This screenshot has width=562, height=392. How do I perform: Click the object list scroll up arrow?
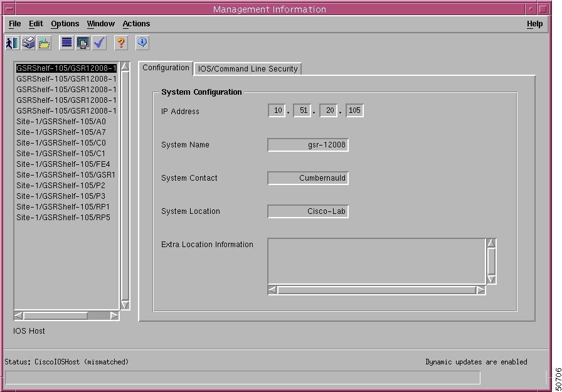(125, 66)
